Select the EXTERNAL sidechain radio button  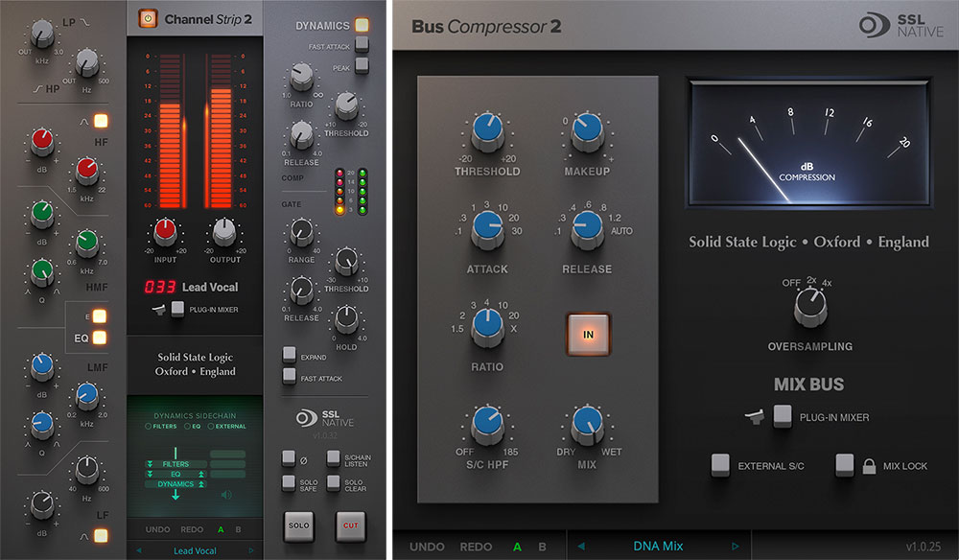(211, 426)
